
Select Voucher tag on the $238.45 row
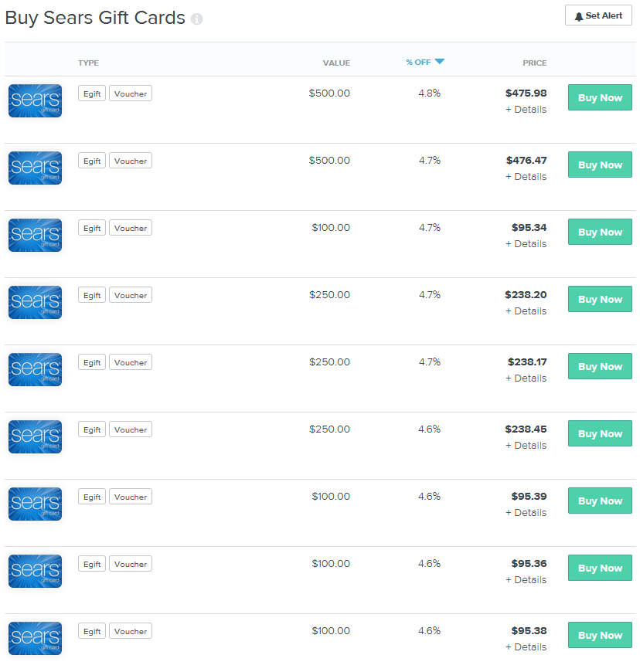(131, 429)
